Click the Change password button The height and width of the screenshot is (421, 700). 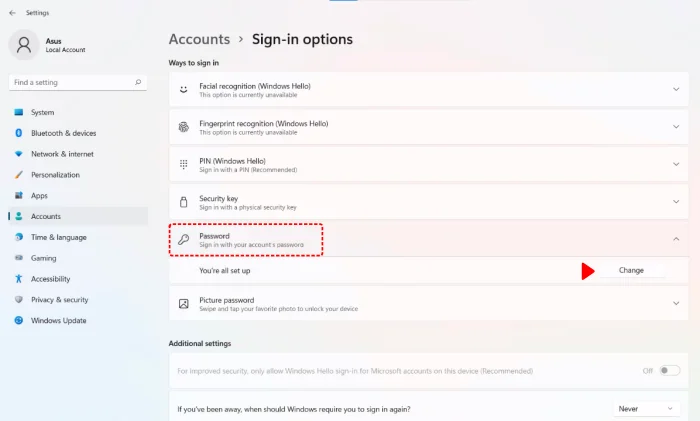click(631, 270)
